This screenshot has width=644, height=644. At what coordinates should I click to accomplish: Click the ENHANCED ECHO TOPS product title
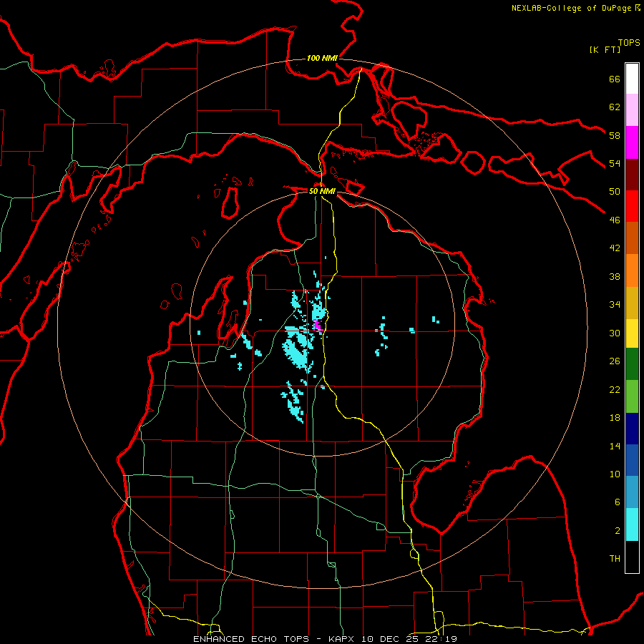tap(251, 639)
